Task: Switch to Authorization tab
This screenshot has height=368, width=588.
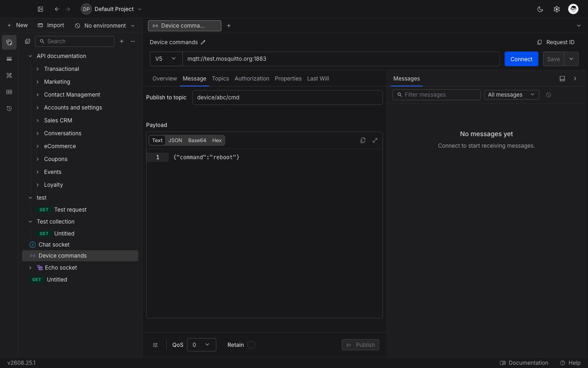Action: point(252,79)
